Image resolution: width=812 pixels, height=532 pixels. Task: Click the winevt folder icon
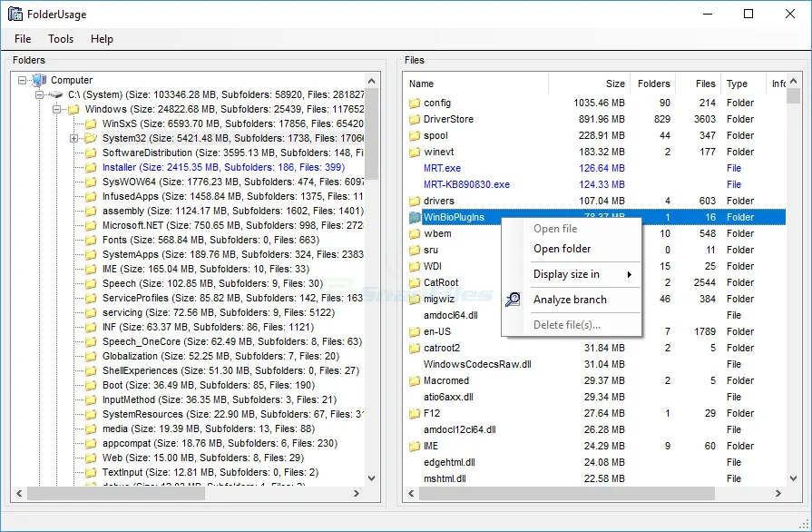click(x=415, y=152)
